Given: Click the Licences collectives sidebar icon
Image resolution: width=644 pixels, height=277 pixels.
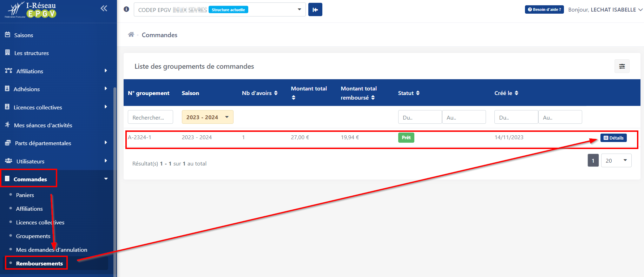Looking at the screenshot, I should click(x=7, y=107).
